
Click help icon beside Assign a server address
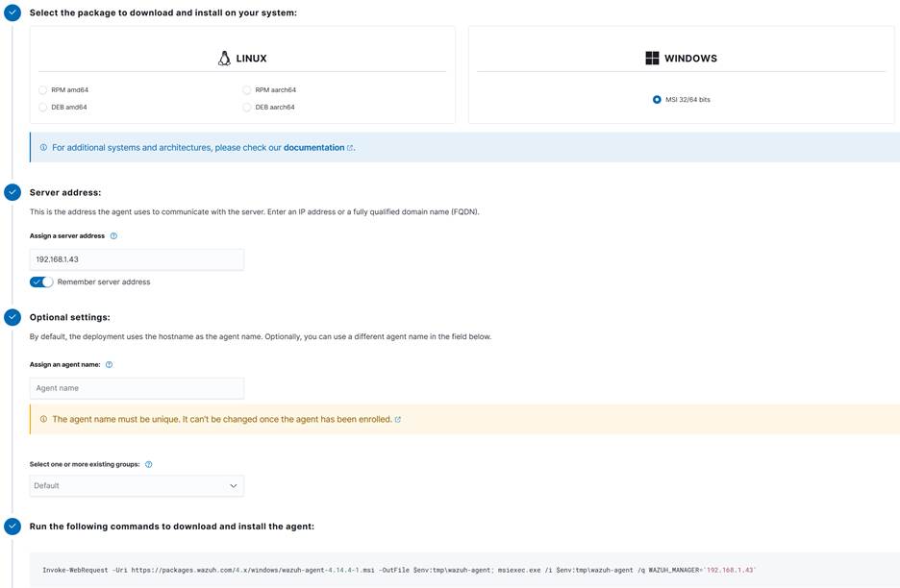pos(113,236)
